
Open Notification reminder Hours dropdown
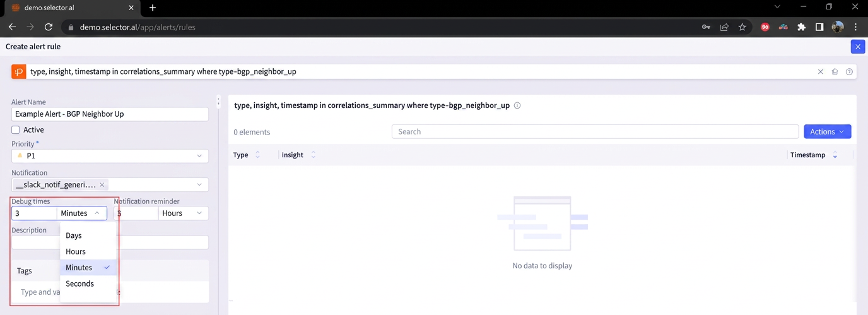click(x=184, y=213)
